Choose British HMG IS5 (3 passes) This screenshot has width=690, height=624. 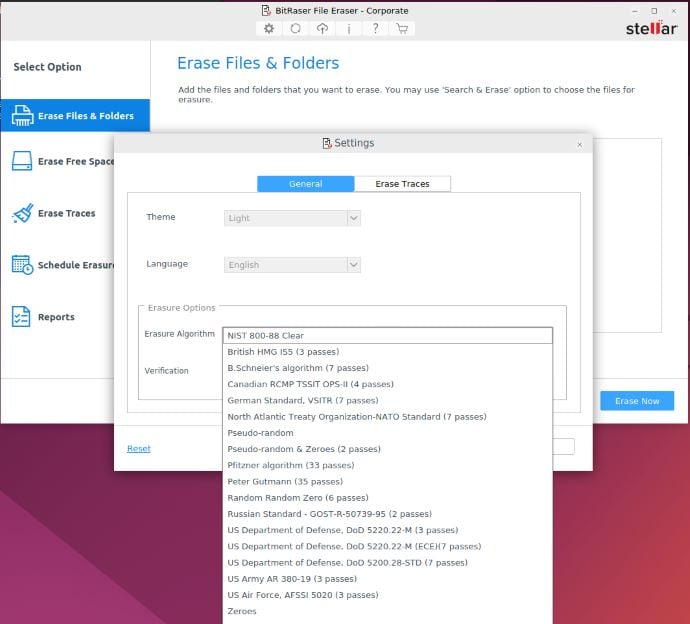(387, 352)
